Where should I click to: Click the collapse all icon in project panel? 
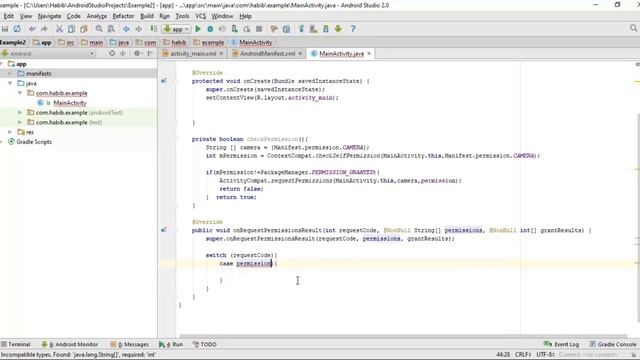[123, 53]
